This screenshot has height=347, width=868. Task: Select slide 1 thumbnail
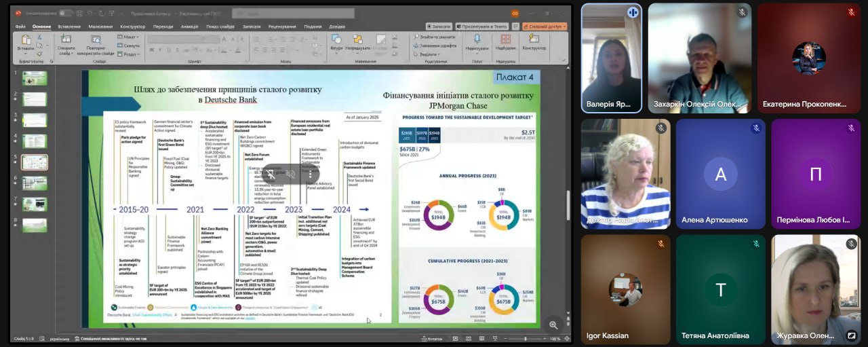35,78
